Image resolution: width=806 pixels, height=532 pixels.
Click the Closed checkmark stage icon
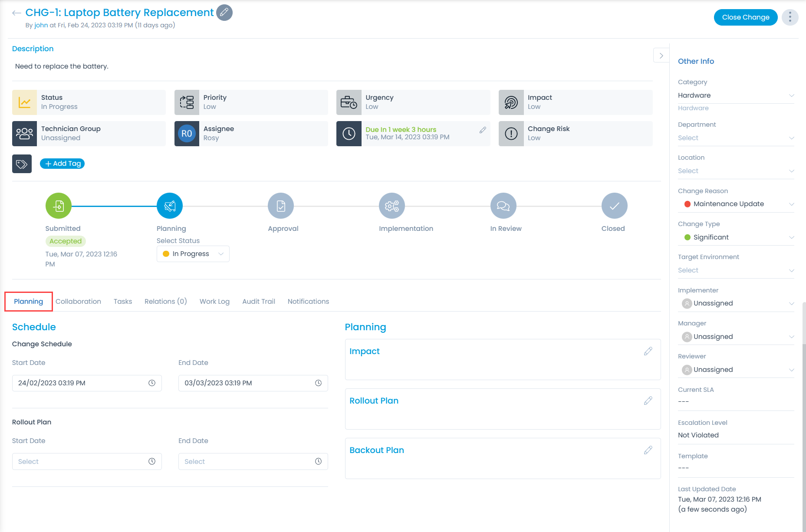point(613,206)
